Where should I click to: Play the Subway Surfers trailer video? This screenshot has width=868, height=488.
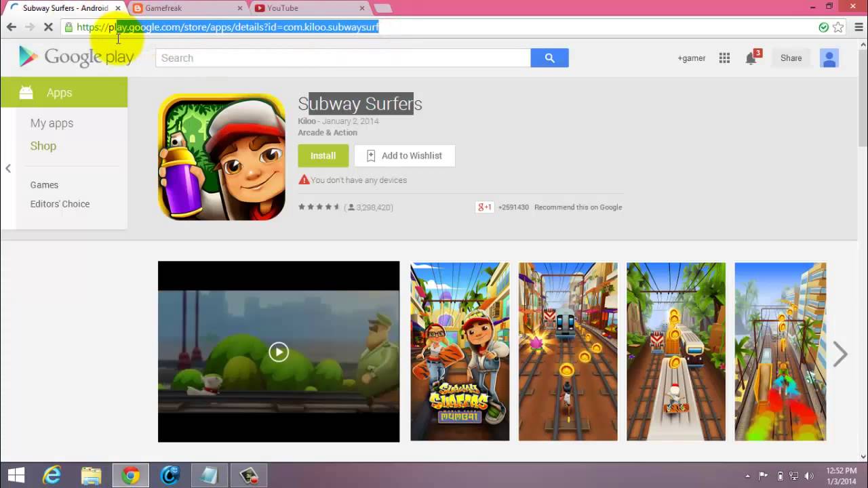tap(279, 352)
